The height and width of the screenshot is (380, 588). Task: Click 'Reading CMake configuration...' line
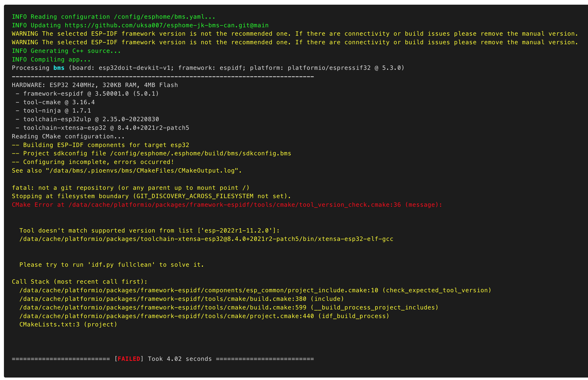tap(68, 136)
